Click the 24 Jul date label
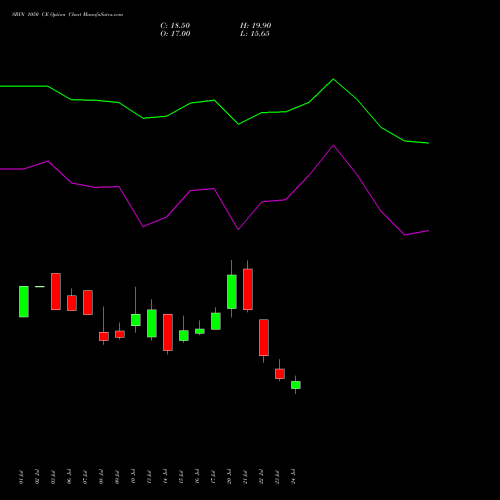The image size is (500, 500). [x=293, y=477]
